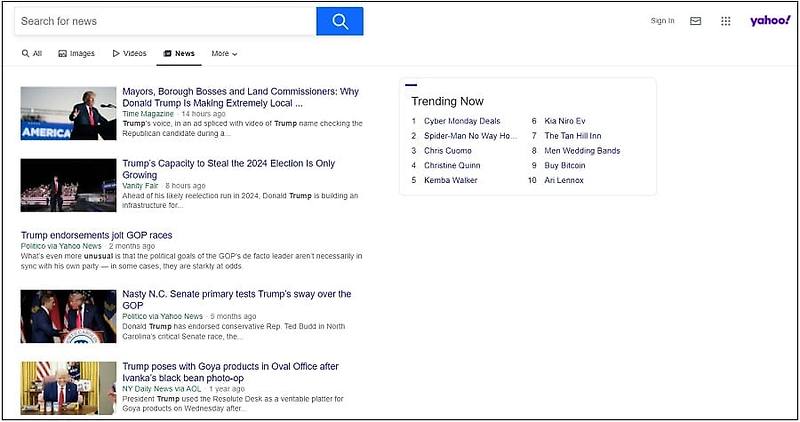Open Trump endorsements jolt GOP races
Screen dimensions: 800x422
96,235
